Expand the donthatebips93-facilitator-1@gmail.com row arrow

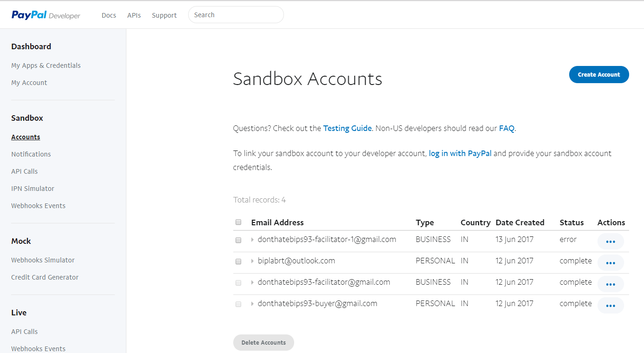pos(252,240)
